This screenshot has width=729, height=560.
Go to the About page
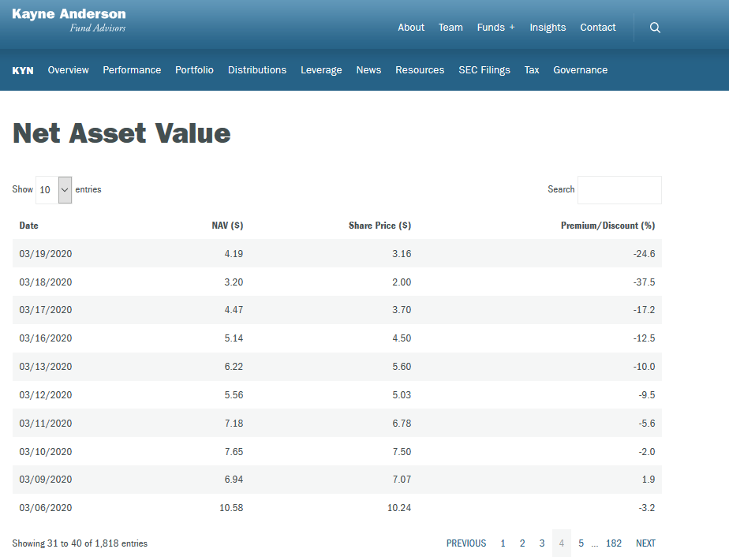(411, 28)
